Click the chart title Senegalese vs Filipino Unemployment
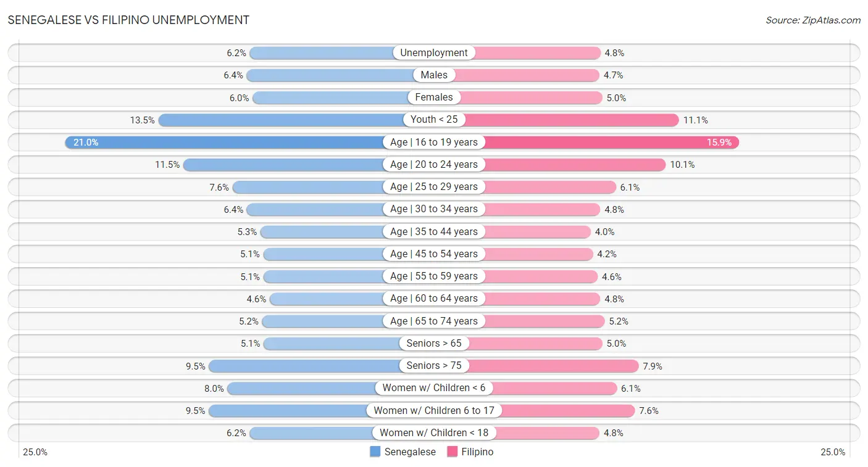 coord(129,20)
